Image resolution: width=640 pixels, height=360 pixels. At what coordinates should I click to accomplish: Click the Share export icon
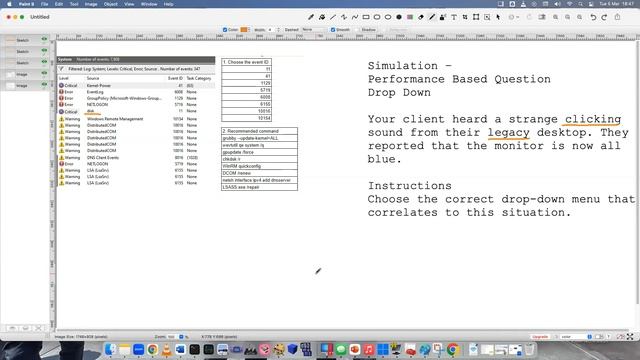[618, 17]
